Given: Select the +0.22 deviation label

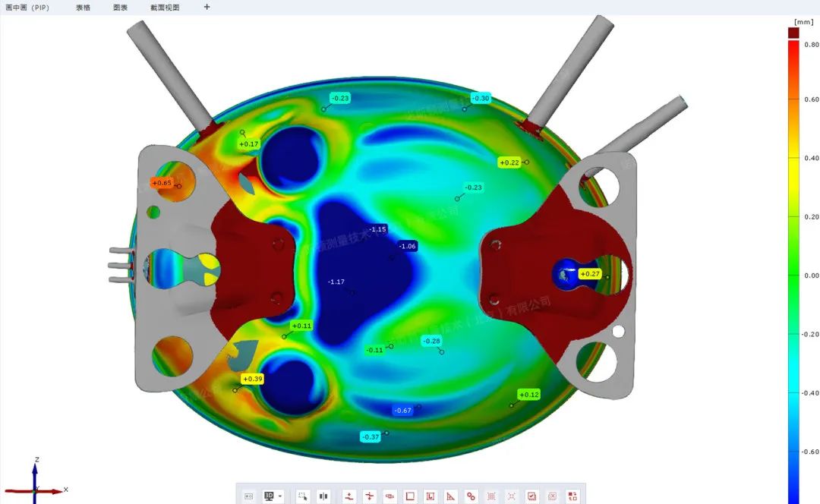Looking at the screenshot, I should coord(509,162).
